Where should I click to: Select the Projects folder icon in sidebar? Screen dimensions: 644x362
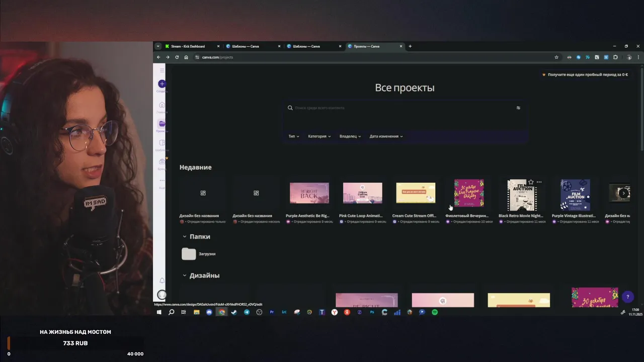coord(162,124)
